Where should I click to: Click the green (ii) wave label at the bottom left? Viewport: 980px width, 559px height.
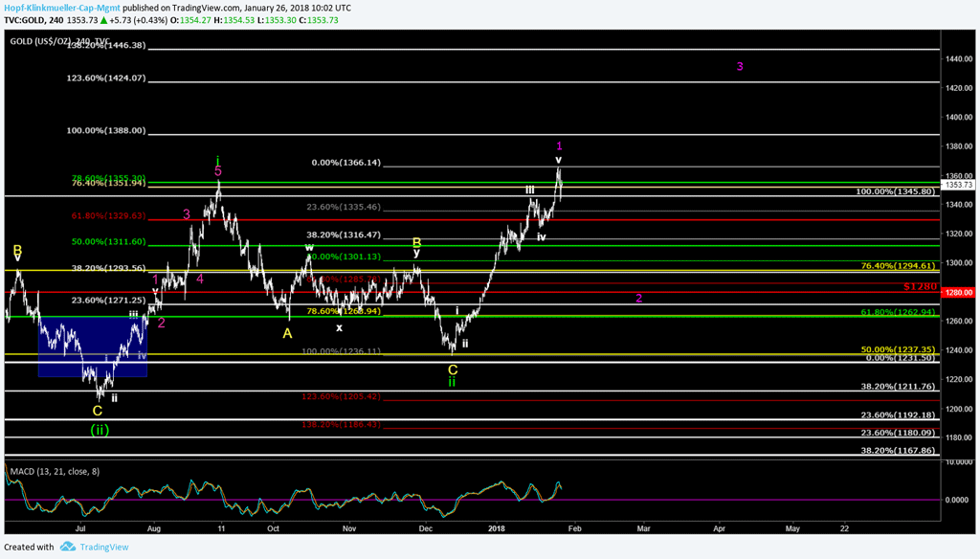click(99, 430)
